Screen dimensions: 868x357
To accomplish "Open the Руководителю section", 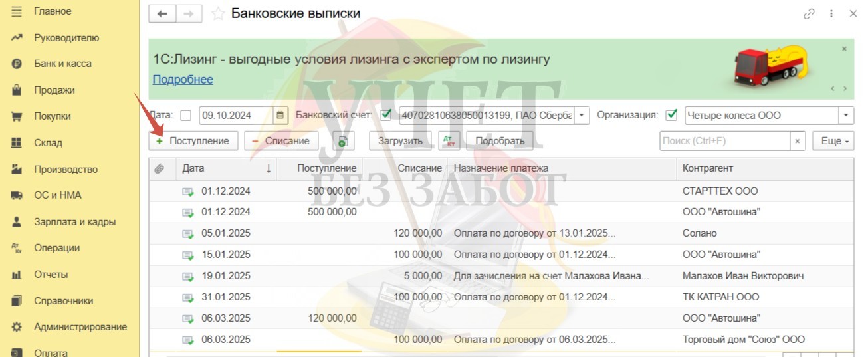I will click(66, 37).
